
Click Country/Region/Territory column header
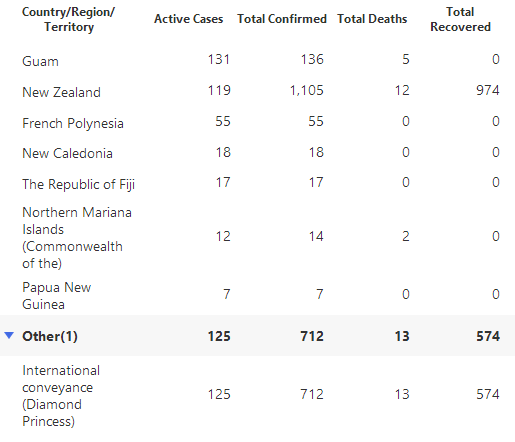(x=69, y=19)
